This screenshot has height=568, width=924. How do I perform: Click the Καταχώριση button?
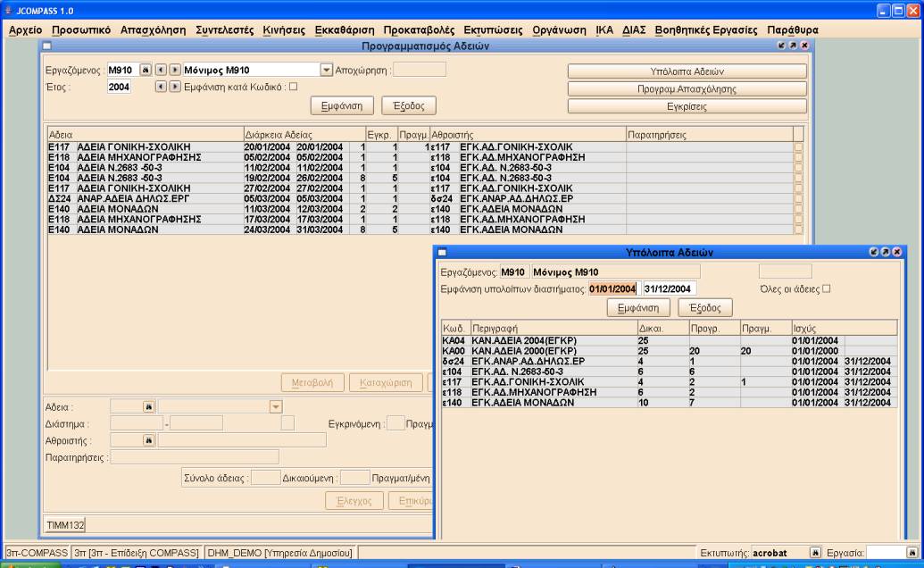click(x=386, y=383)
